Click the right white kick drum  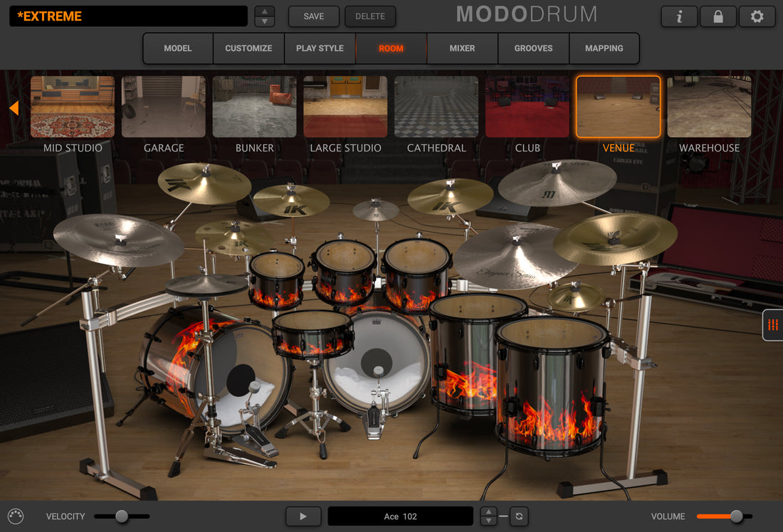coord(377,362)
